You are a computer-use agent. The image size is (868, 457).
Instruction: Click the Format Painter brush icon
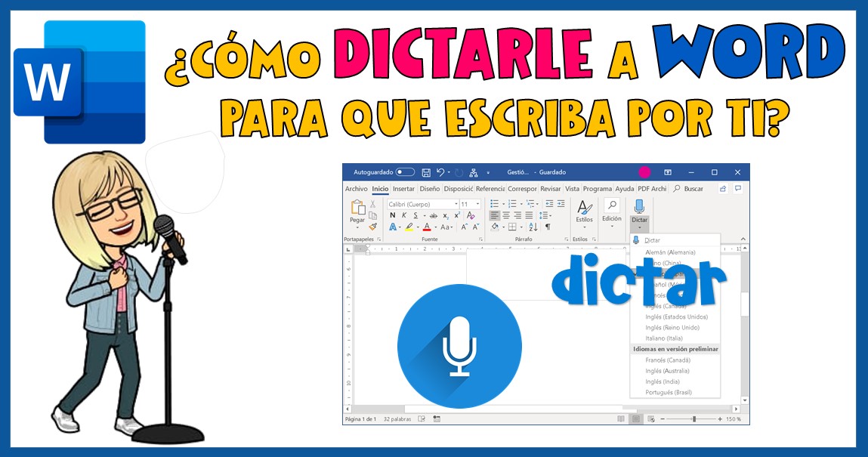373,227
